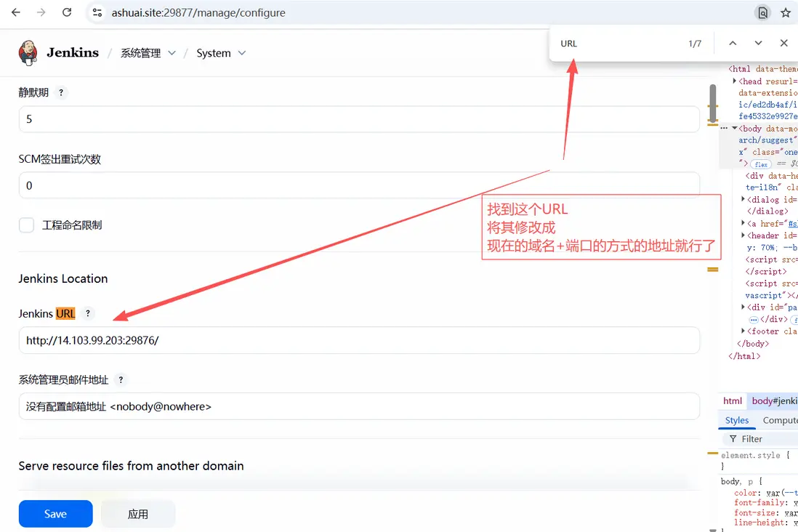
Task: Switch to the Styles tab
Action: 736,421
